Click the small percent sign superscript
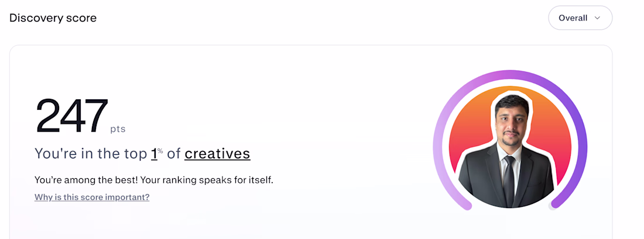This screenshot has height=239, width=644. click(x=160, y=151)
